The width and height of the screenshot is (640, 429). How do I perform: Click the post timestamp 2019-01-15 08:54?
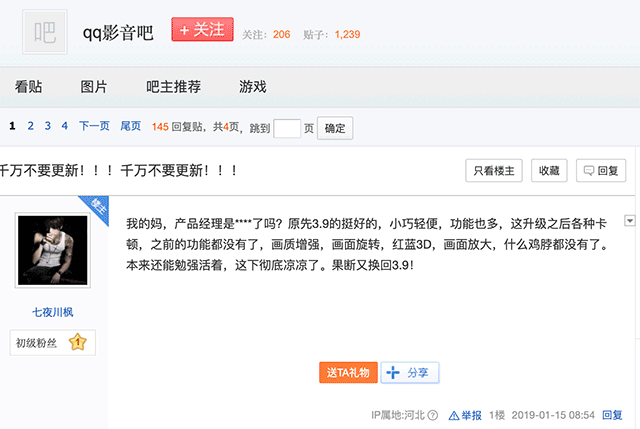553,415
